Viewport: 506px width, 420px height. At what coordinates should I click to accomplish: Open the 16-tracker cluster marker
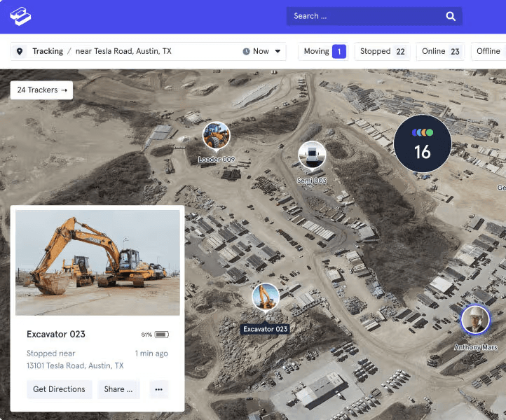[x=422, y=143]
